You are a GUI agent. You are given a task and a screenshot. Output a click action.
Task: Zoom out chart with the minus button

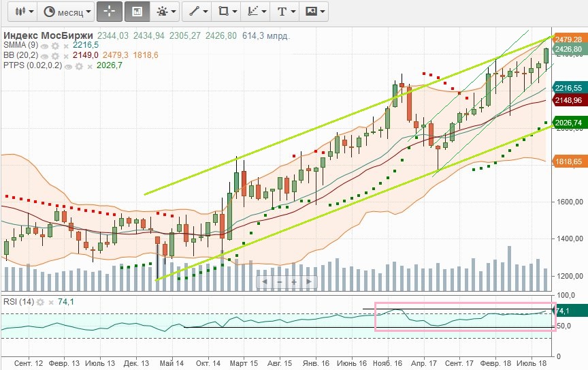point(280,281)
